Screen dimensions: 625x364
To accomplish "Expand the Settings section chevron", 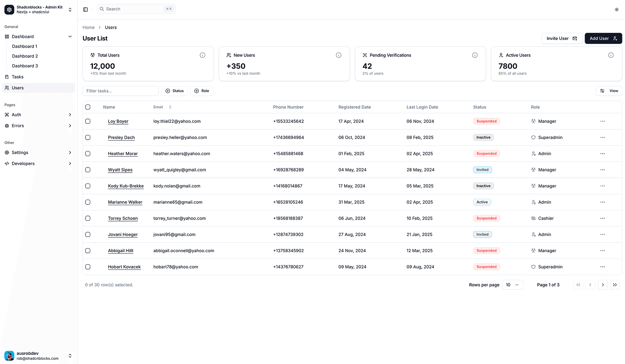I will pyautogui.click(x=70, y=153).
